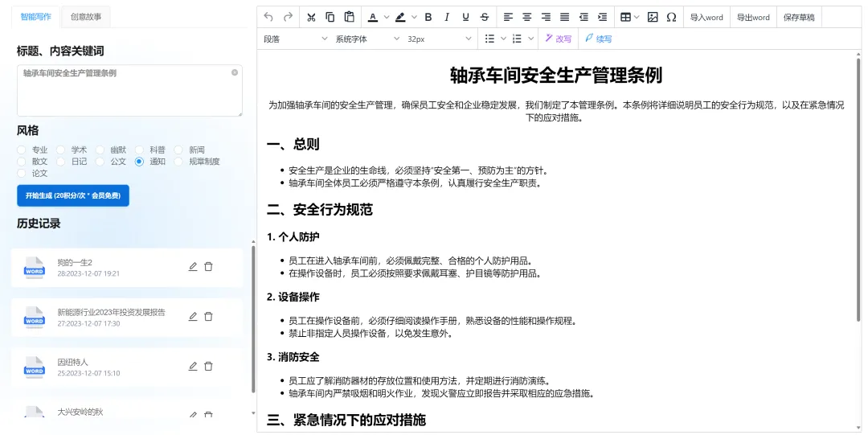Apply highlight color marker icon
This screenshot has width=868, height=435.
click(400, 17)
